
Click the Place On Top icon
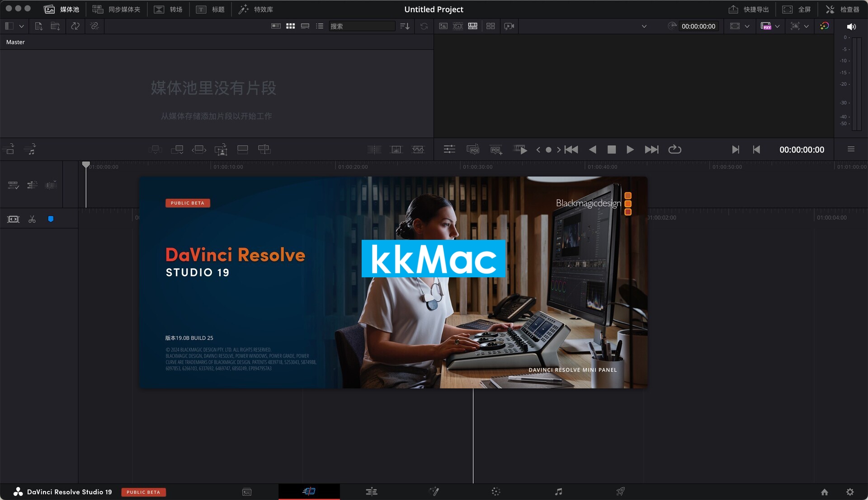tap(243, 150)
